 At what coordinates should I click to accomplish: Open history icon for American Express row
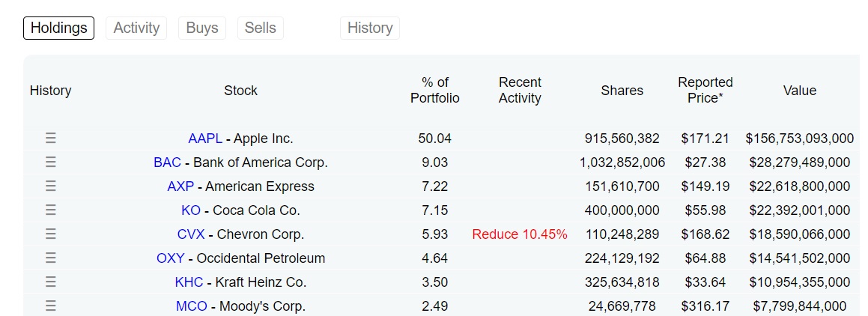[x=51, y=186]
